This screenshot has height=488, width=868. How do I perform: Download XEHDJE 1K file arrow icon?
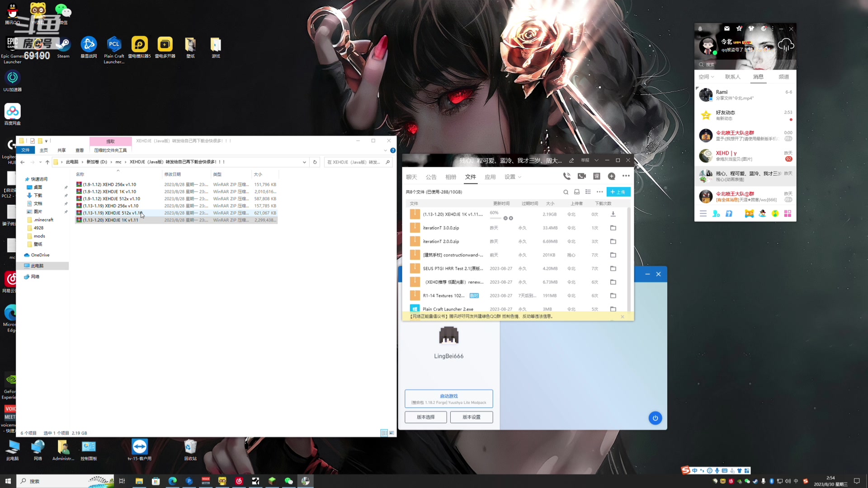[x=613, y=214]
